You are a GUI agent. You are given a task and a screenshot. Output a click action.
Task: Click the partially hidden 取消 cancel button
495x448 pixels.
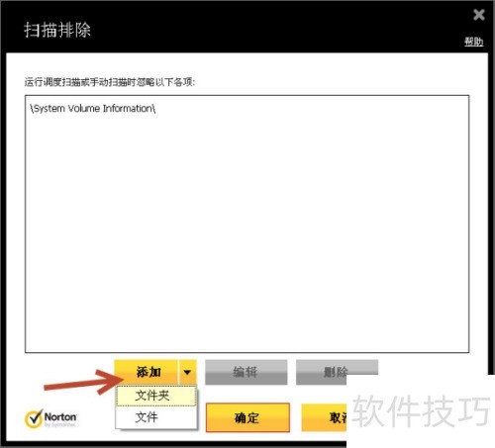click(324, 417)
